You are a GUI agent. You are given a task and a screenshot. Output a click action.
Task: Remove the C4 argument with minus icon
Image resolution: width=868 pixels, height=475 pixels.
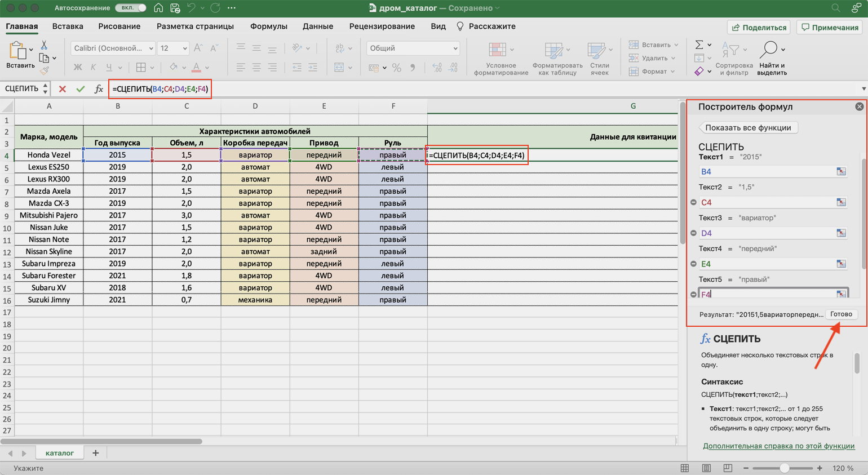[x=693, y=202]
